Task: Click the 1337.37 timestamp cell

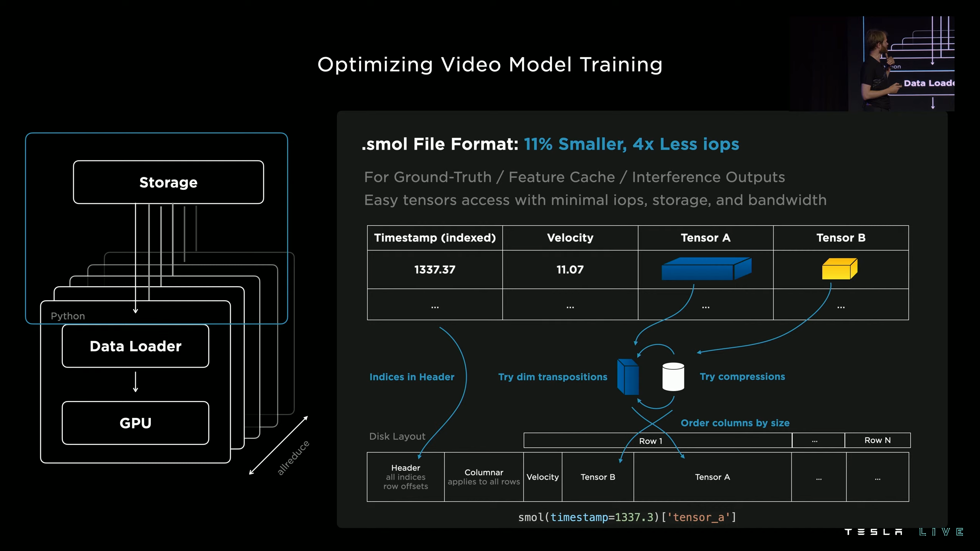Action: pos(435,269)
